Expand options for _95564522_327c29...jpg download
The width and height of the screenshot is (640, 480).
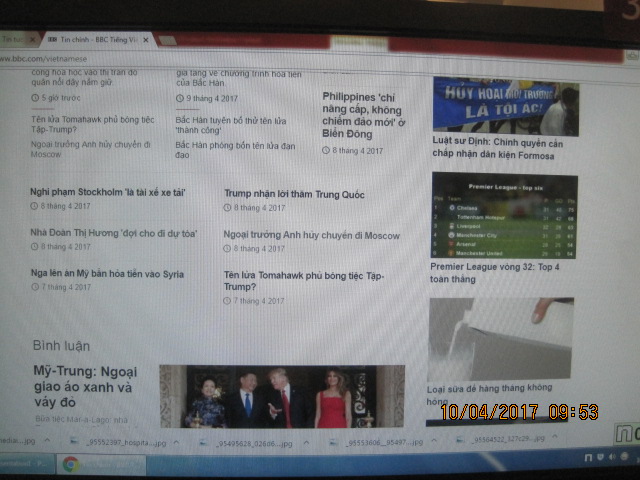[x=555, y=437]
